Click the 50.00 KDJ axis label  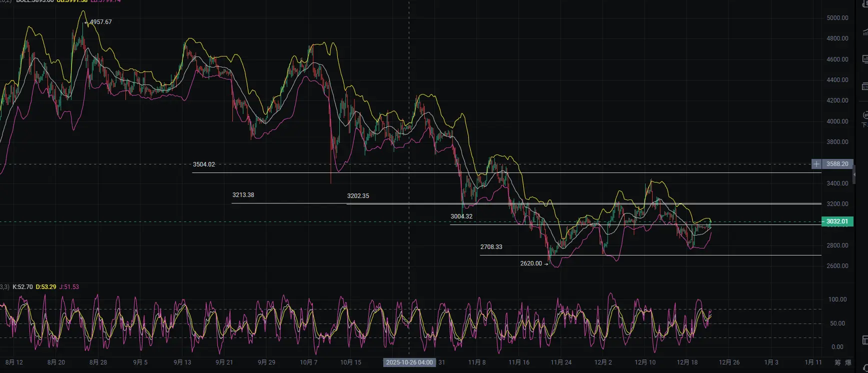pos(838,323)
